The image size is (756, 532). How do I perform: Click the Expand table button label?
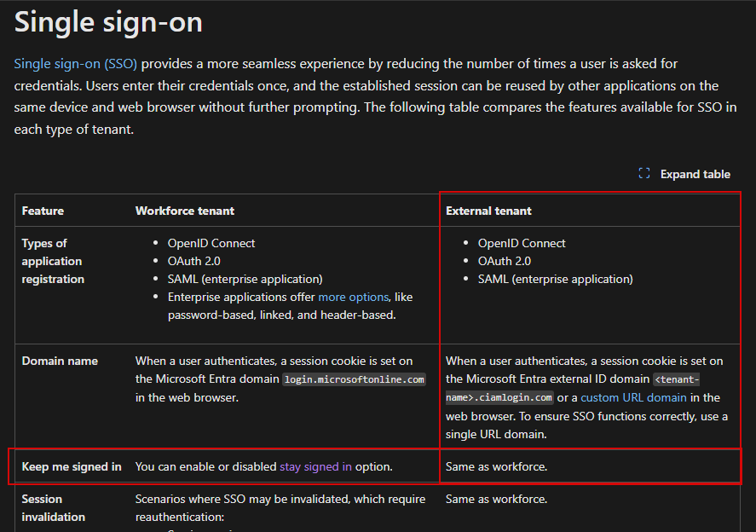pos(695,173)
